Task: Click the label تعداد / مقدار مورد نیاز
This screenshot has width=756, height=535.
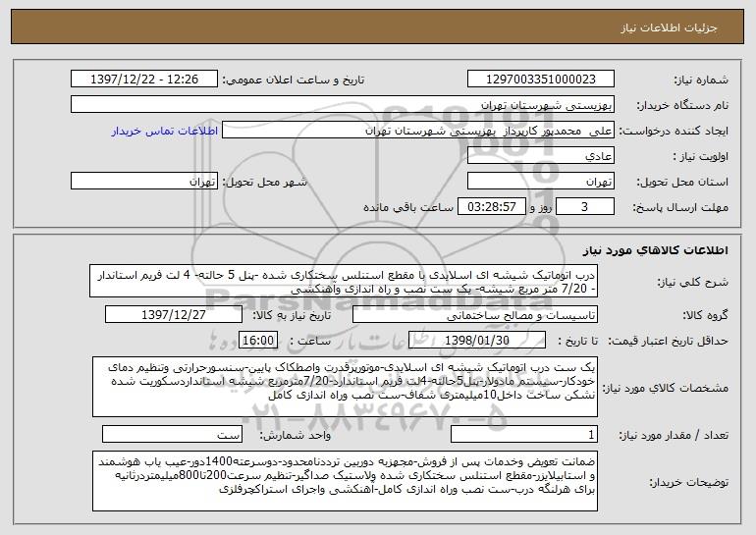Action: [x=674, y=435]
